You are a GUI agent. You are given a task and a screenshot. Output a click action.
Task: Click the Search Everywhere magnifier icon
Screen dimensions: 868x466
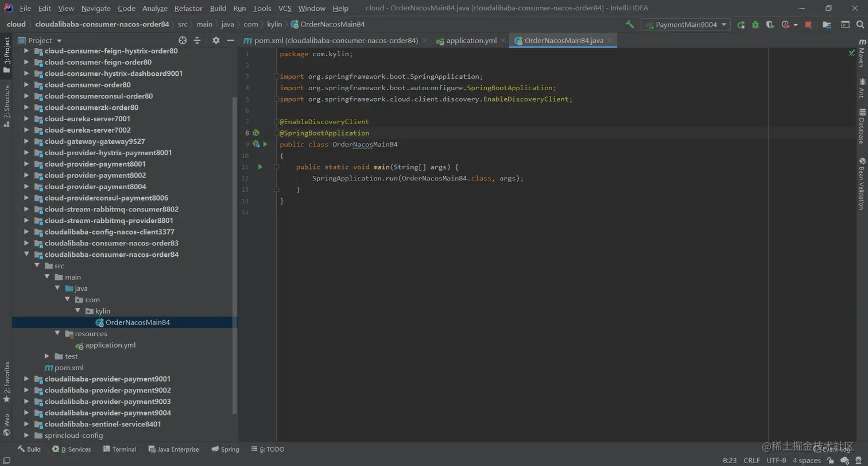860,25
